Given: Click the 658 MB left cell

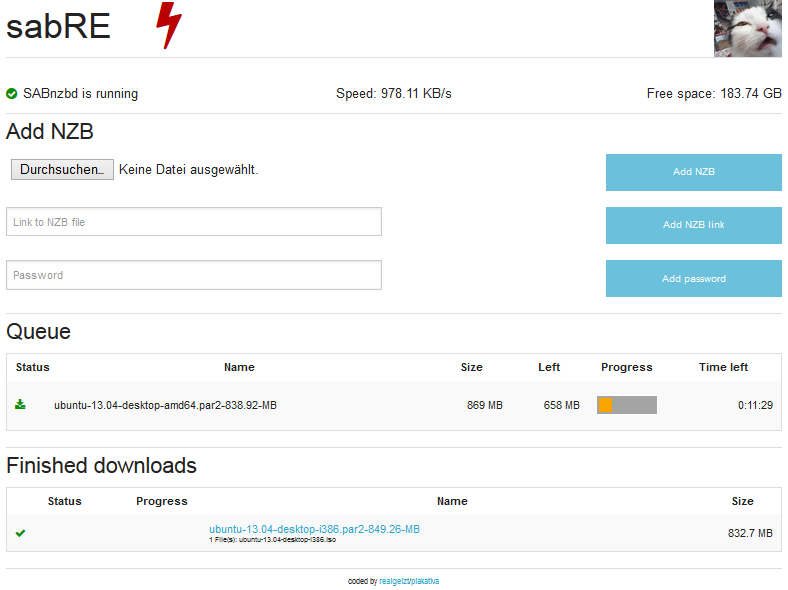Looking at the screenshot, I should coord(561,405).
